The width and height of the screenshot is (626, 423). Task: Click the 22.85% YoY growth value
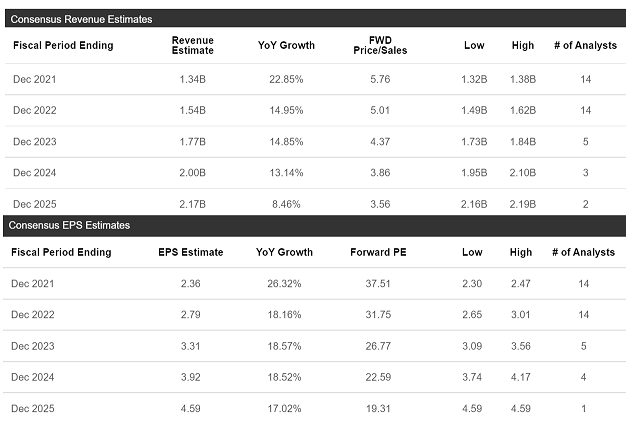click(285, 79)
